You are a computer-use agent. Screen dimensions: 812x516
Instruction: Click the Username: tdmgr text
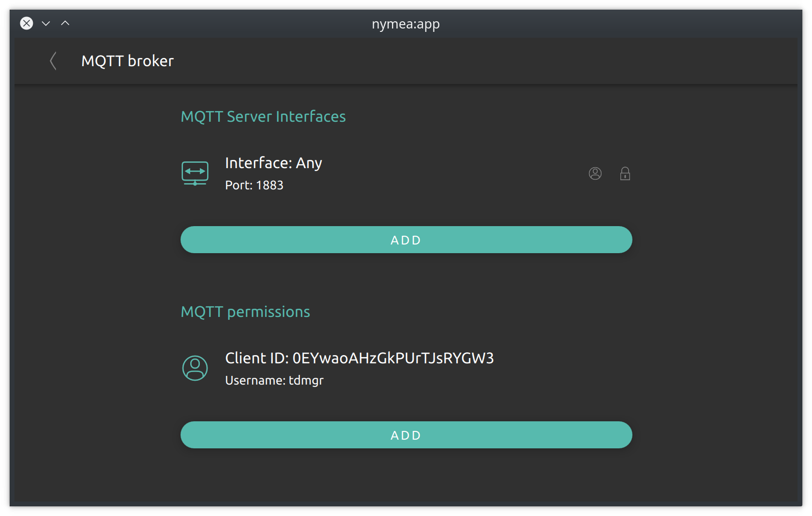274,380
